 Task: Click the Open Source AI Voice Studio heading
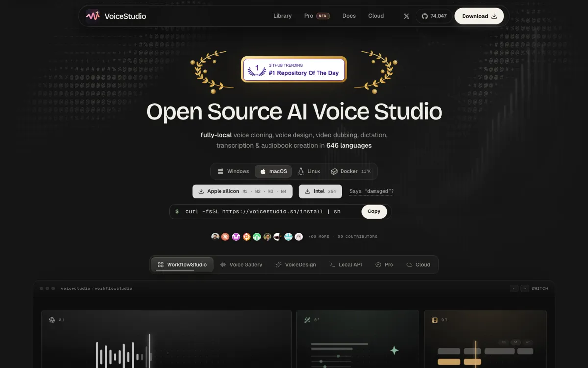[294, 111]
